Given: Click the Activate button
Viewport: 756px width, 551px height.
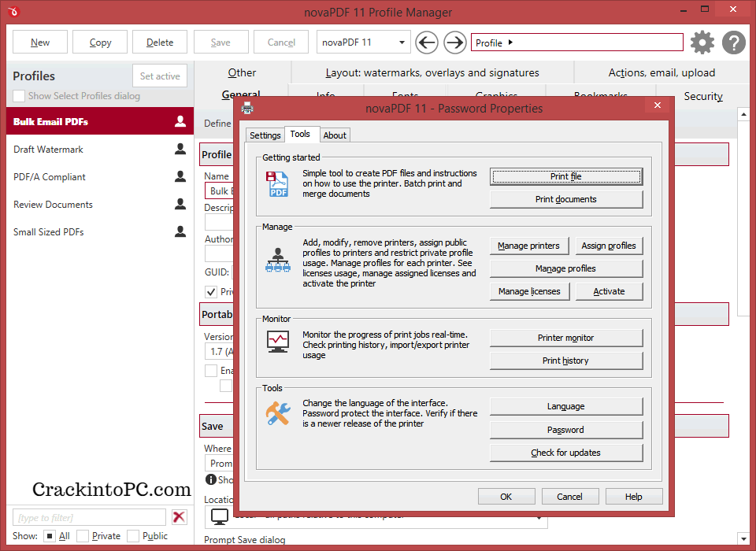Looking at the screenshot, I should [x=609, y=291].
